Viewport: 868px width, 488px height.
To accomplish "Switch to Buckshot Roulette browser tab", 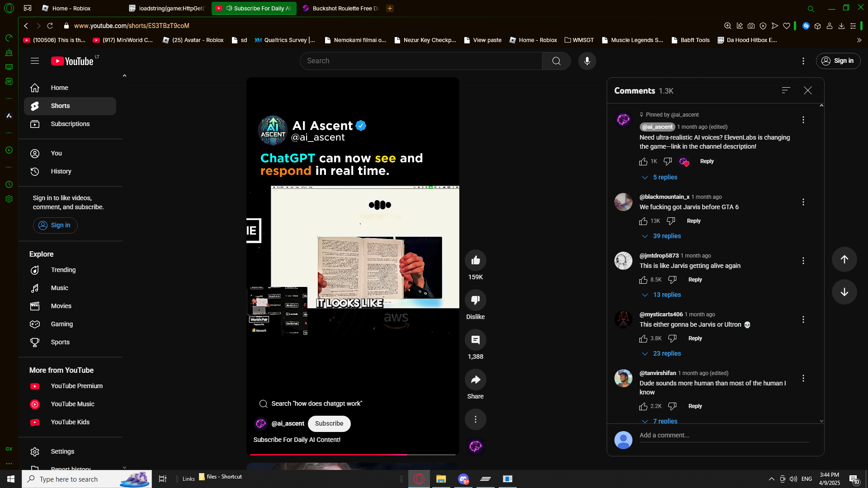I will tap(341, 8).
